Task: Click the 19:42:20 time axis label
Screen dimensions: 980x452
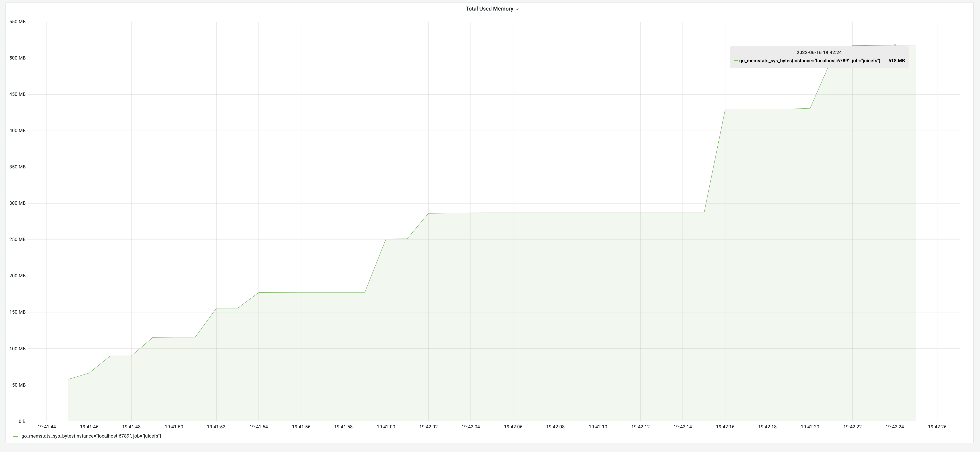Action: tap(810, 427)
